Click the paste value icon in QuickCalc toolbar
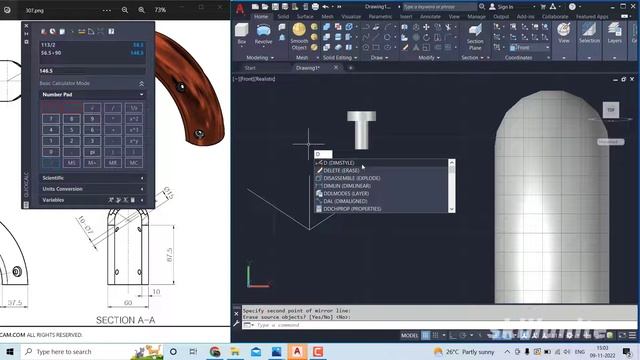Viewport: 640px width, 360px height. click(62, 31)
